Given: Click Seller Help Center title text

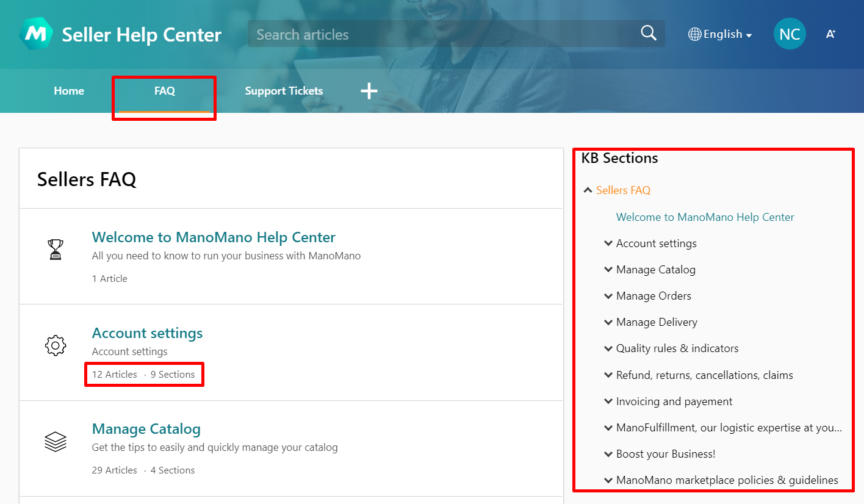Looking at the screenshot, I should click(x=142, y=35).
